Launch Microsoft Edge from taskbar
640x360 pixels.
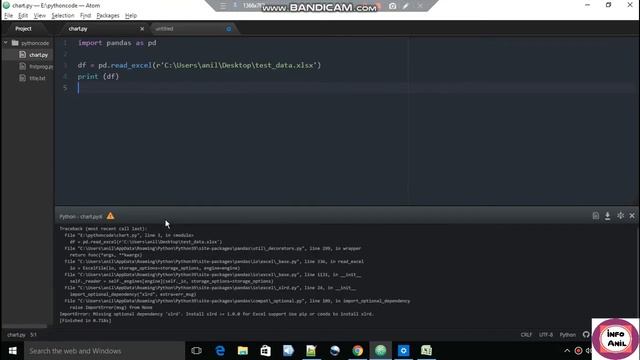point(220,351)
